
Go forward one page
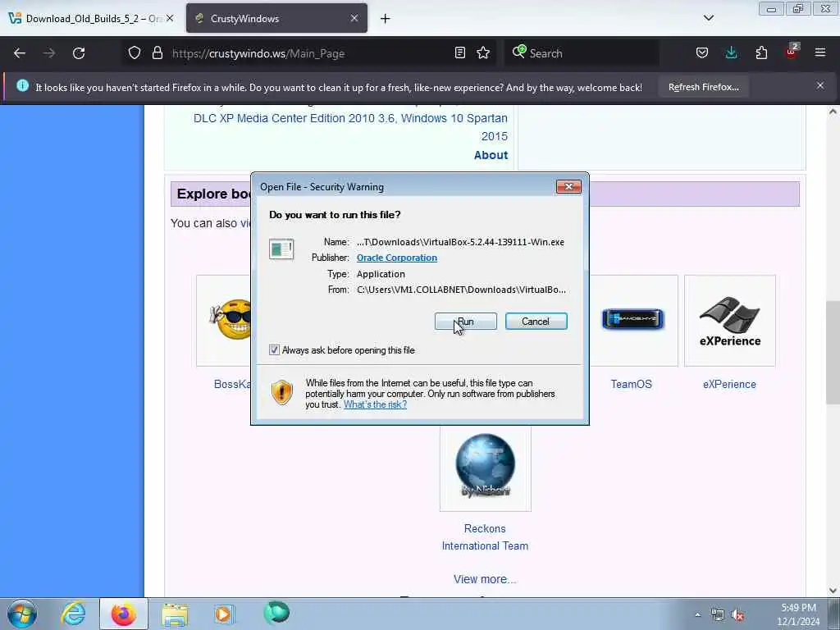pyautogui.click(x=49, y=53)
